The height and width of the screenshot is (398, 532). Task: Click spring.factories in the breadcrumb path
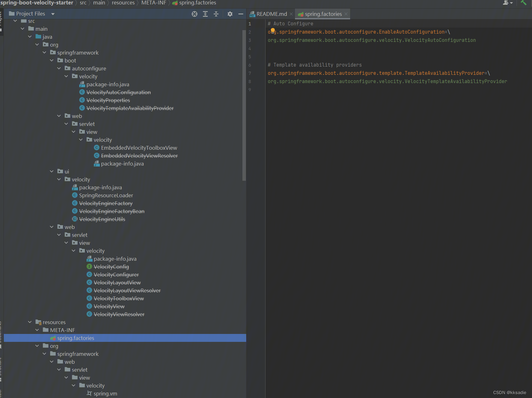coord(198,3)
